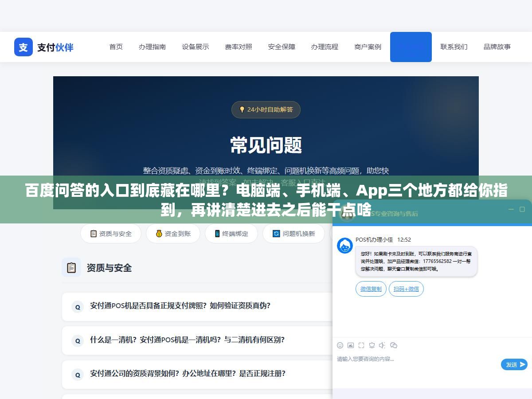Expand question 什么是一清机
This screenshot has width=532, height=399.
pos(197,340)
